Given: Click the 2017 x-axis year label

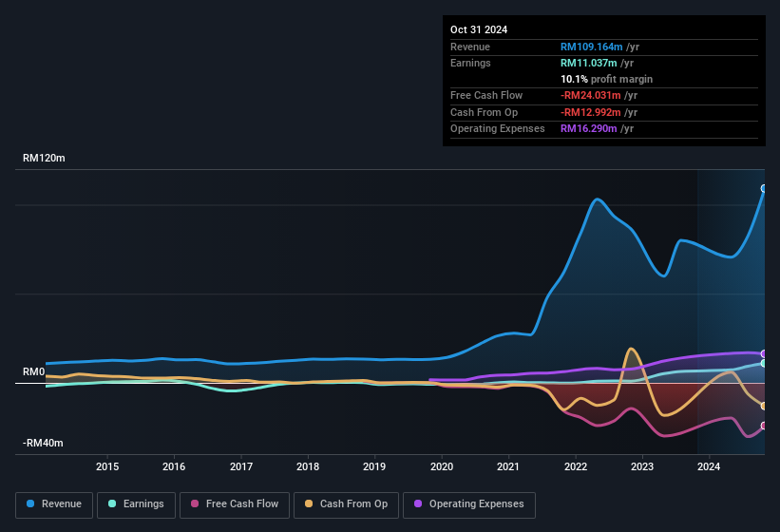Looking at the screenshot, I should coord(240,466).
